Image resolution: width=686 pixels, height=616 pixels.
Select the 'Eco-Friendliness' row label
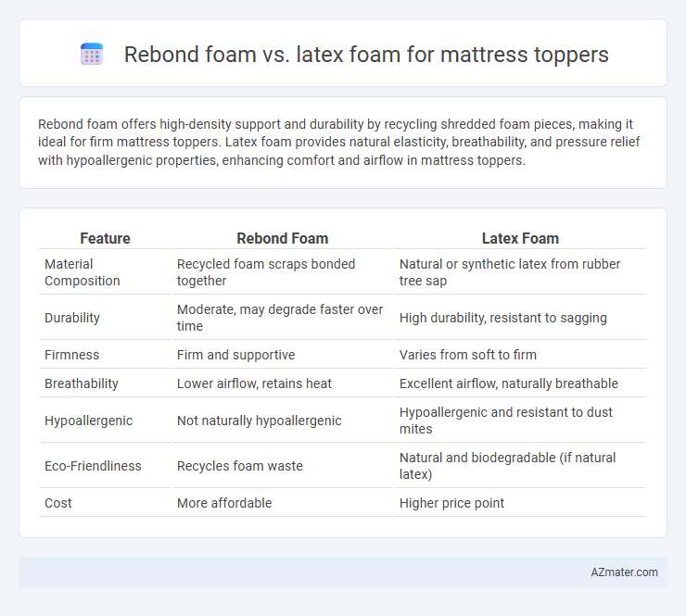pyautogui.click(x=93, y=466)
